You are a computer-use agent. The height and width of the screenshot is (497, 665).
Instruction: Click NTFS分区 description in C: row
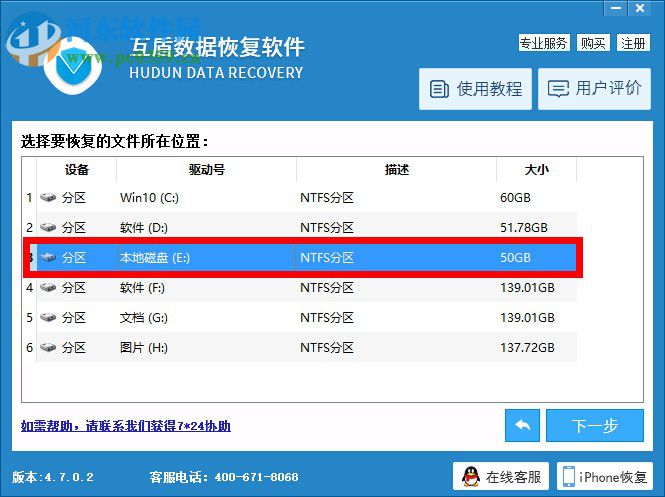coord(327,198)
